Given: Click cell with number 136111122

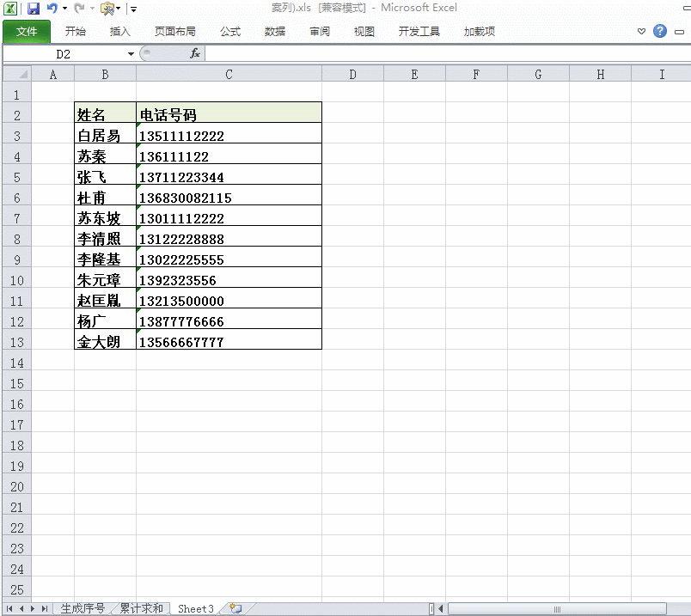Looking at the screenshot, I should pyautogui.click(x=229, y=154).
